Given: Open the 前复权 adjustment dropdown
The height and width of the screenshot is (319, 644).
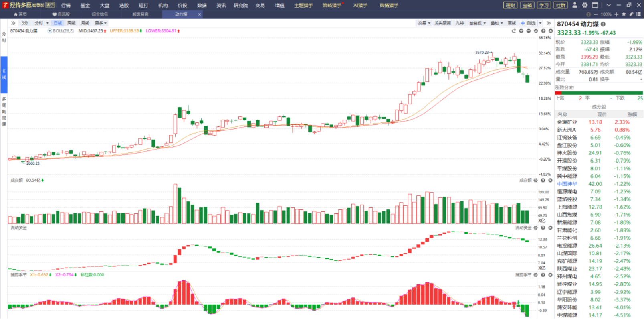Looking at the screenshot, I should tap(477, 23).
